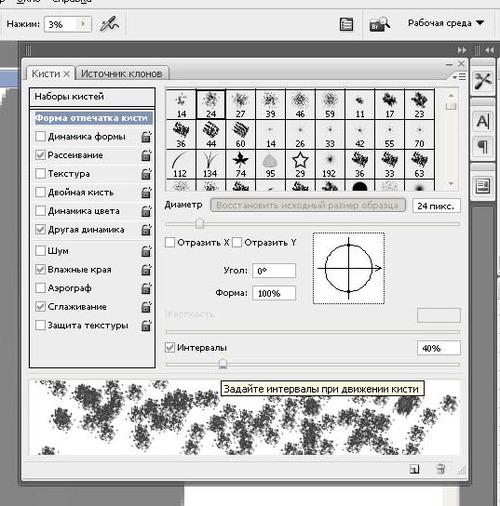Open the Нажим value arrow popup
This screenshot has height=506, width=500.
coord(83,24)
